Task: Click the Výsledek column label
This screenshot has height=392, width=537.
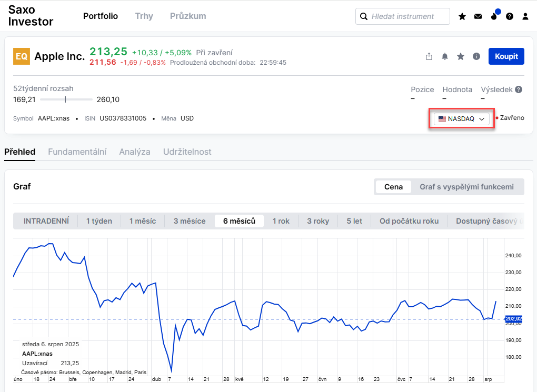Action: click(496, 89)
